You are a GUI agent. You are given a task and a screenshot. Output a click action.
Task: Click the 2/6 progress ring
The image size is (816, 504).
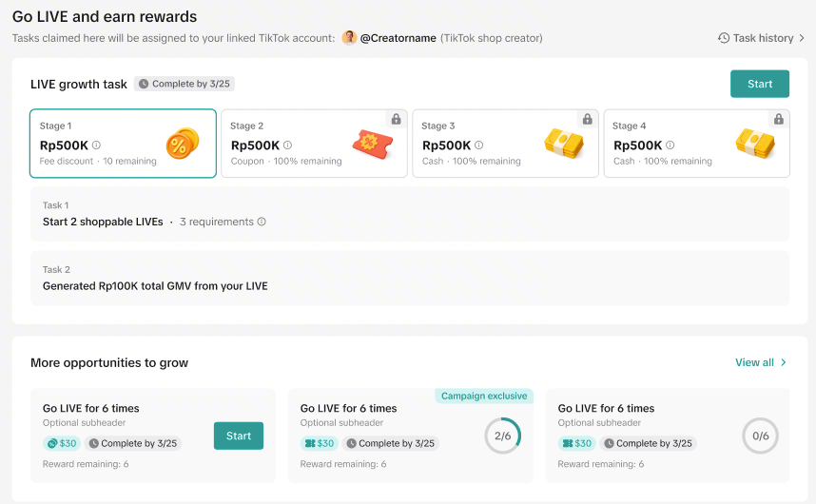click(503, 436)
